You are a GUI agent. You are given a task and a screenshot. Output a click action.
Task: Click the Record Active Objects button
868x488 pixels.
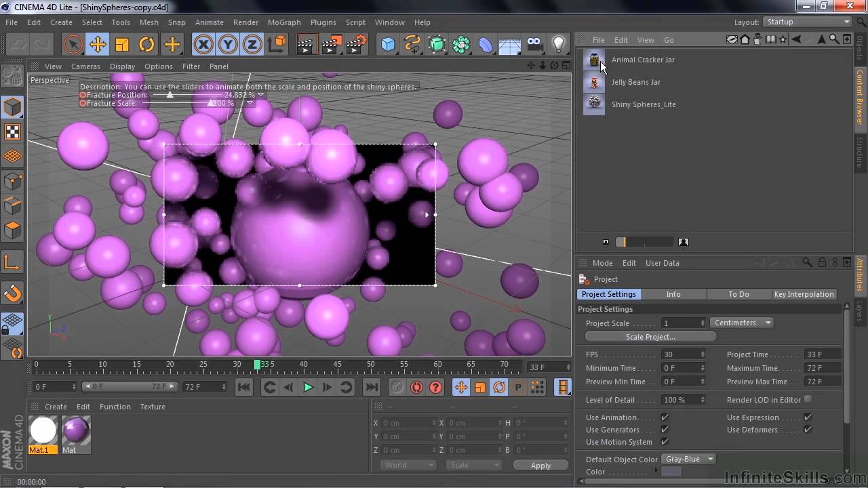click(397, 387)
